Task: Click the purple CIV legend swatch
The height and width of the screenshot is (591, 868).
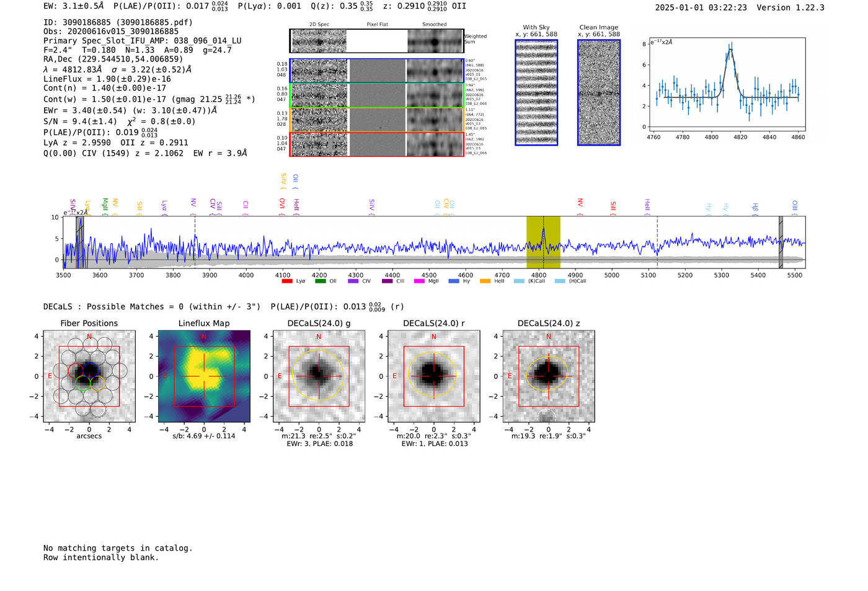Action: [x=353, y=281]
